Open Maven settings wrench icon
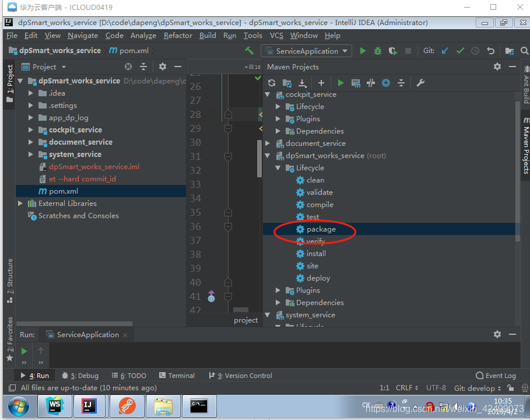The width and height of the screenshot is (530, 420). [x=420, y=83]
